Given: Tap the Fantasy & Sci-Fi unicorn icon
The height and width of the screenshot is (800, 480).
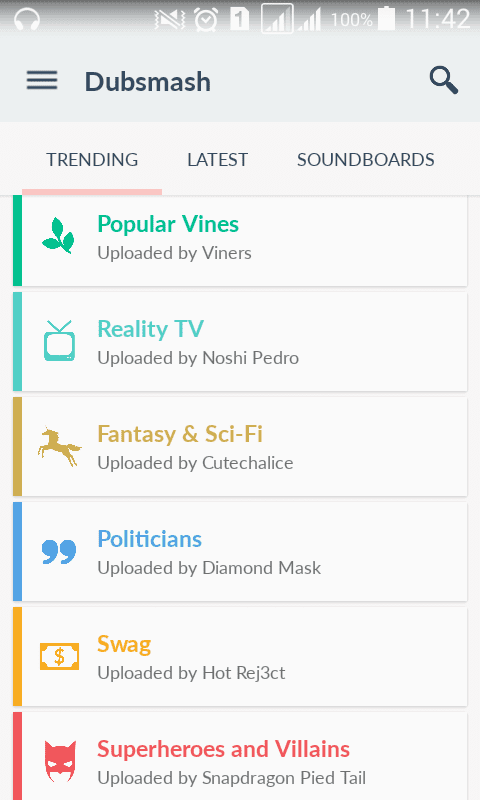Looking at the screenshot, I should [59, 446].
